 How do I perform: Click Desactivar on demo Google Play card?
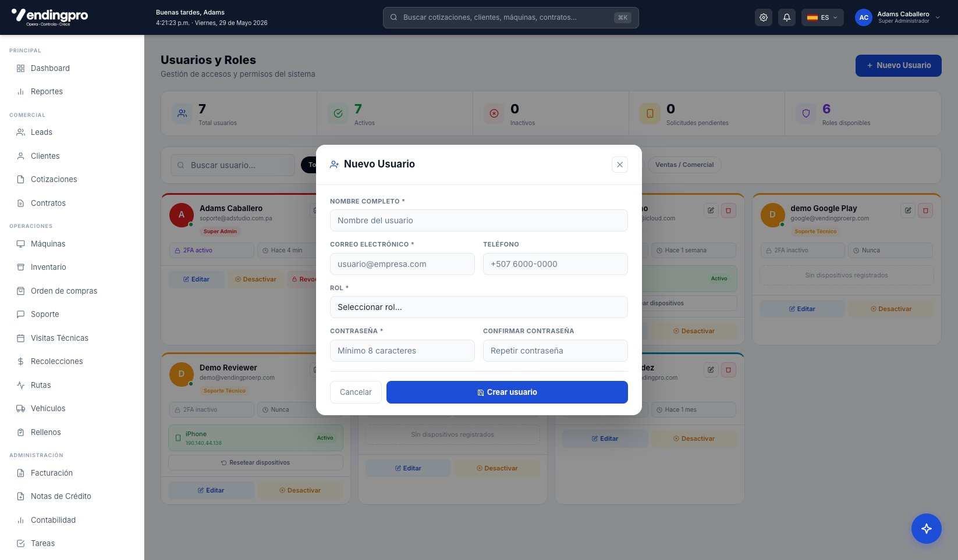click(891, 309)
